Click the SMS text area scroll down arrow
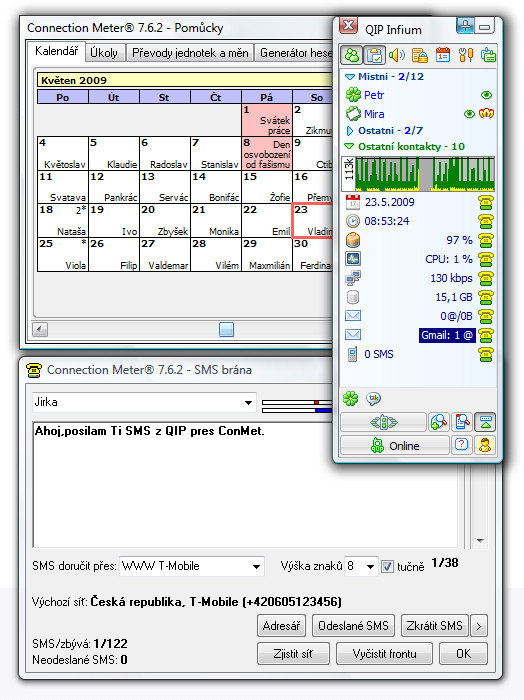Viewport: 524px width, 700px height. tap(480, 541)
